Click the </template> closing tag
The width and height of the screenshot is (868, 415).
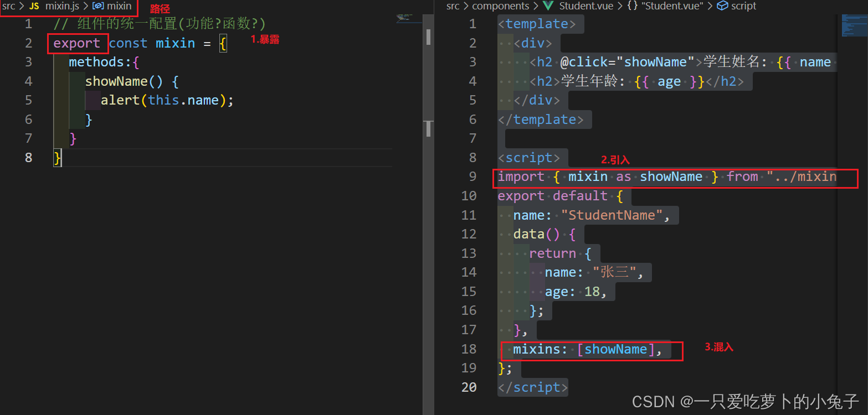541,120
